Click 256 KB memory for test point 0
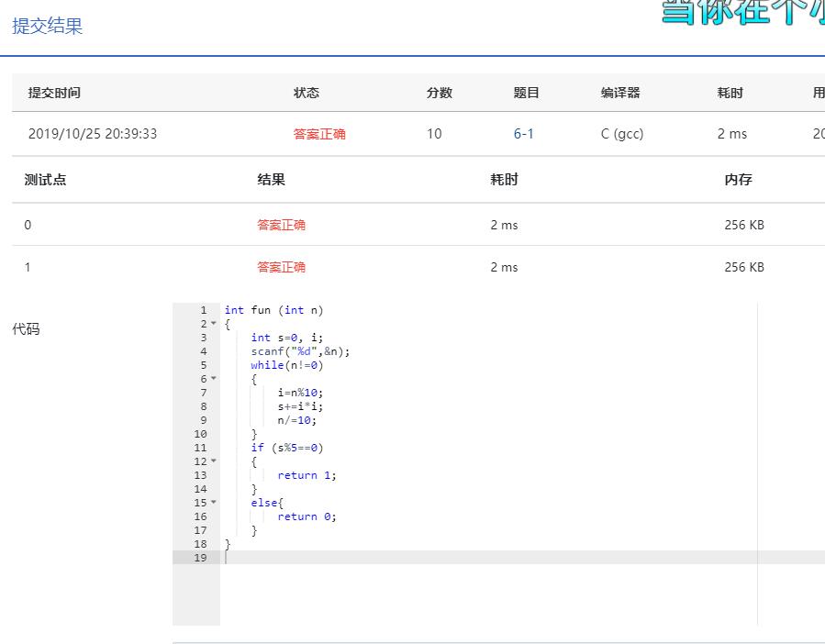The height and width of the screenshot is (644, 825). tap(744, 225)
